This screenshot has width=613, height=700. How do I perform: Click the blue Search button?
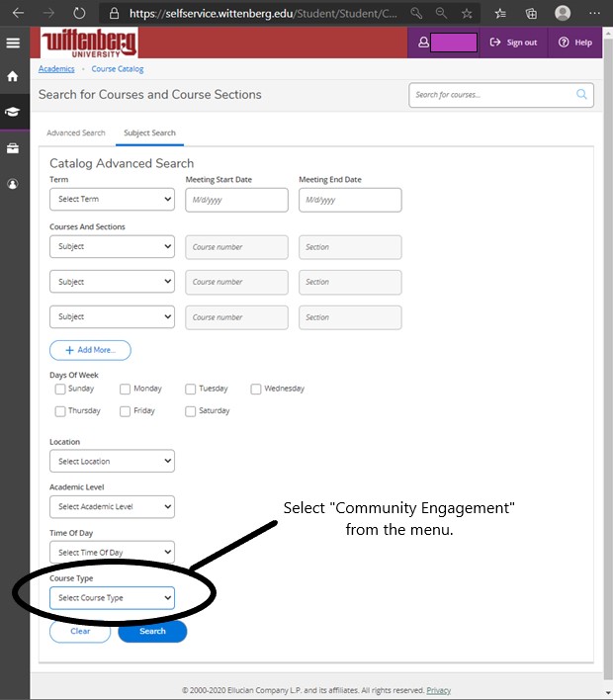click(152, 631)
